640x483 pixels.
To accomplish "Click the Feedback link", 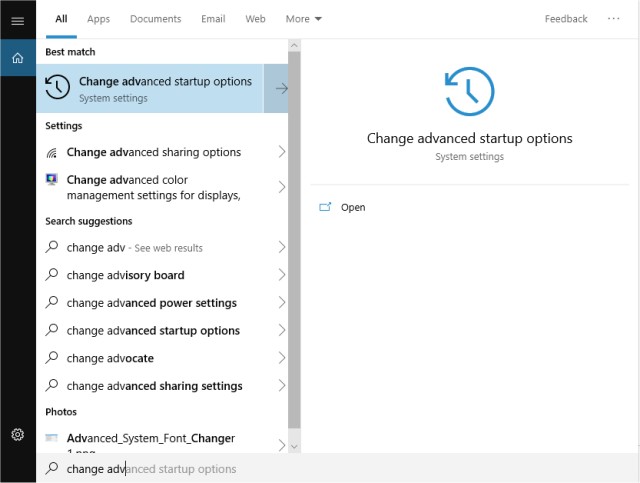I will tap(566, 19).
